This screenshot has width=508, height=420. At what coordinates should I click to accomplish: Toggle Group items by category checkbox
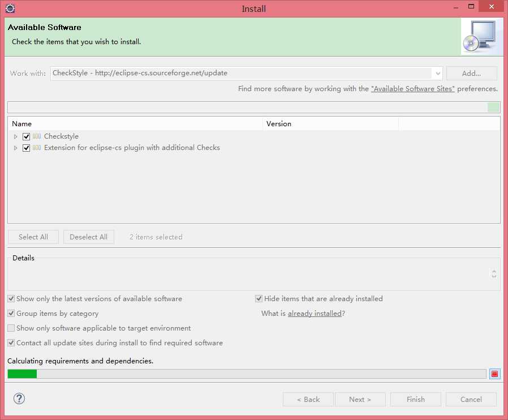[x=11, y=313]
